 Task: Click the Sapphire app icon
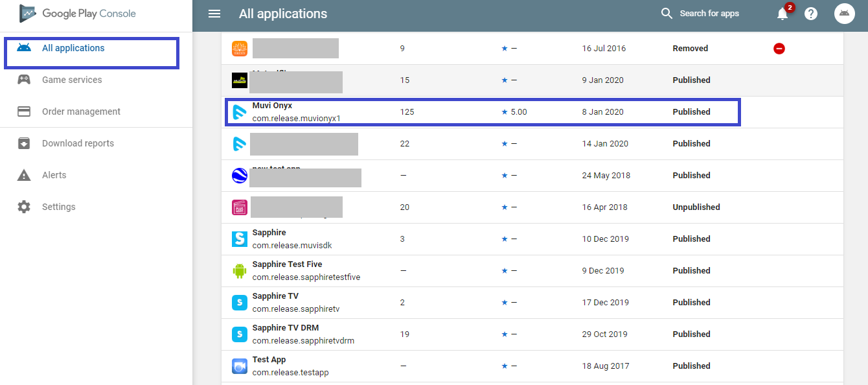(x=240, y=239)
